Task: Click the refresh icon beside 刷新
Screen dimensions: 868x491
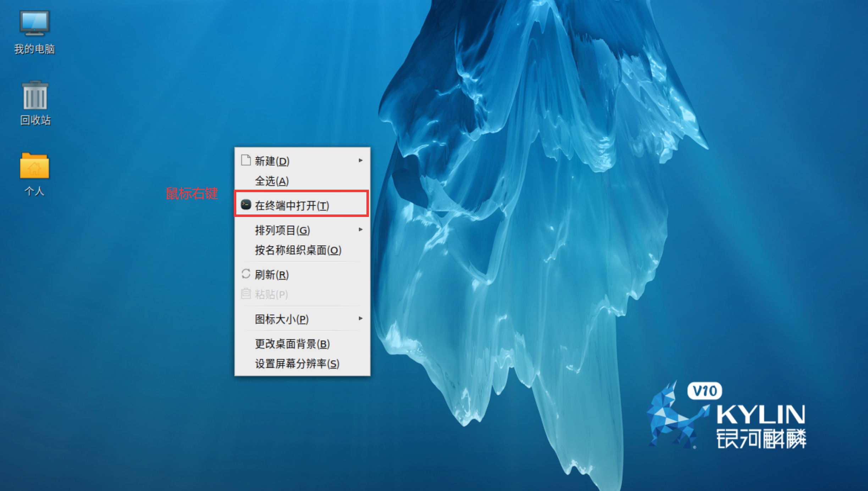Action: click(x=246, y=274)
